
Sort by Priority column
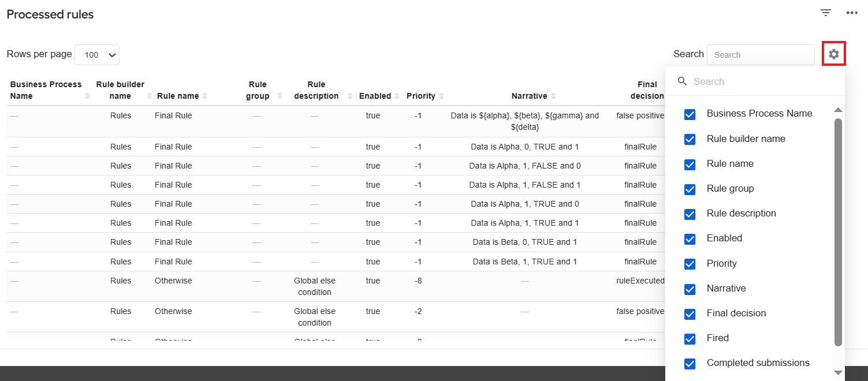[441, 96]
